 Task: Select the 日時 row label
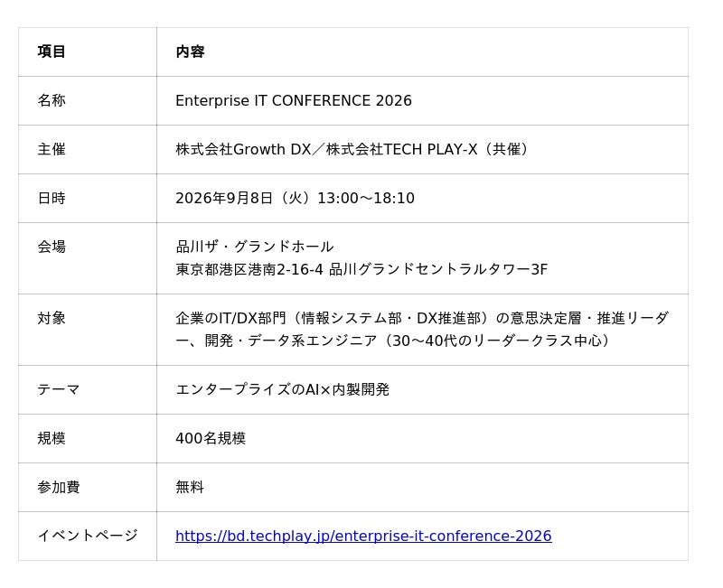(52, 198)
